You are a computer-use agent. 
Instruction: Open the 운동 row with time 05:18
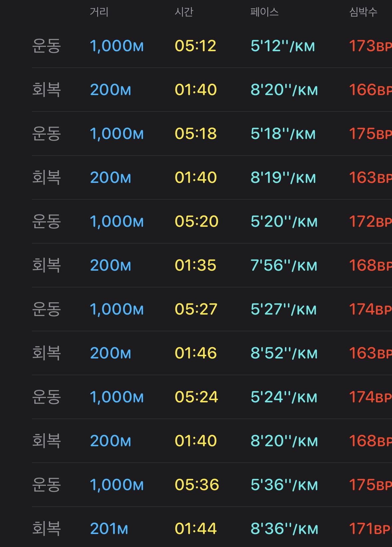212,134
